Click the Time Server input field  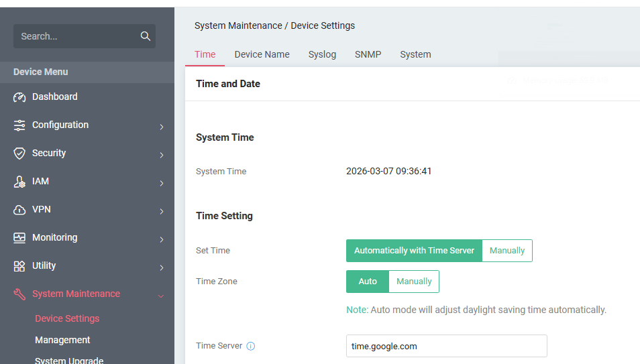[x=446, y=347]
